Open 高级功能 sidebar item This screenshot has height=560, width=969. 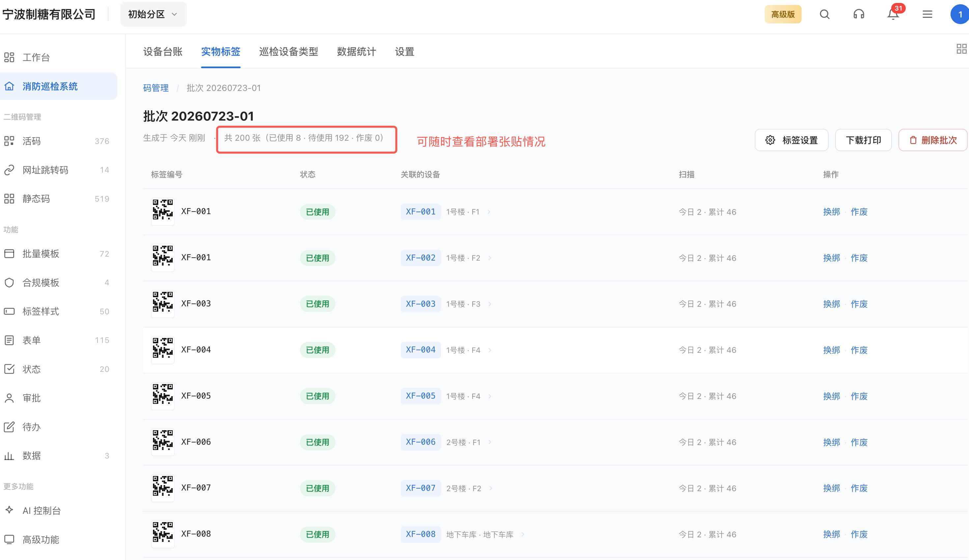(58, 539)
